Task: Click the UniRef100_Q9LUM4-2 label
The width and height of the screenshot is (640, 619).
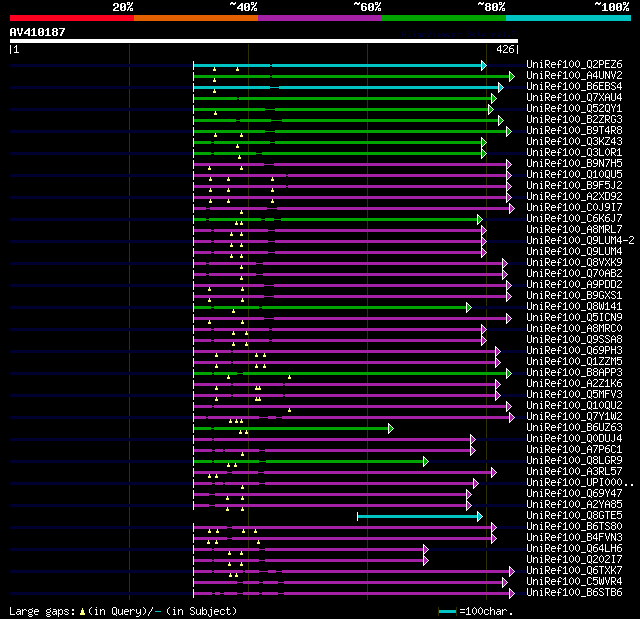Action: point(580,240)
